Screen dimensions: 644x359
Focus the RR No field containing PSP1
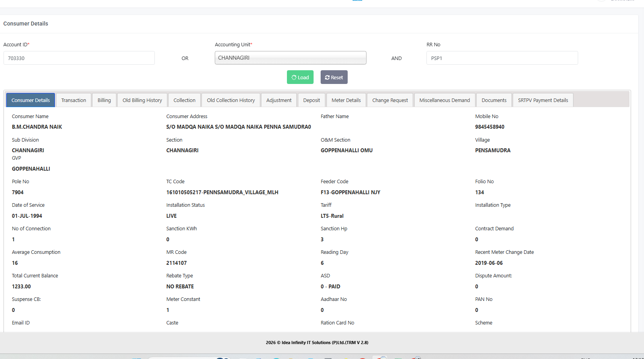(502, 58)
